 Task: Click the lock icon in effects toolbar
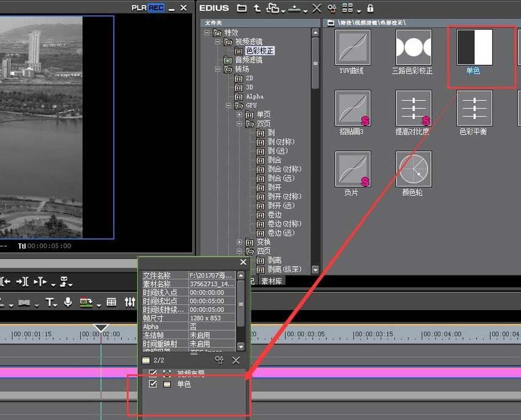tap(370, 8)
